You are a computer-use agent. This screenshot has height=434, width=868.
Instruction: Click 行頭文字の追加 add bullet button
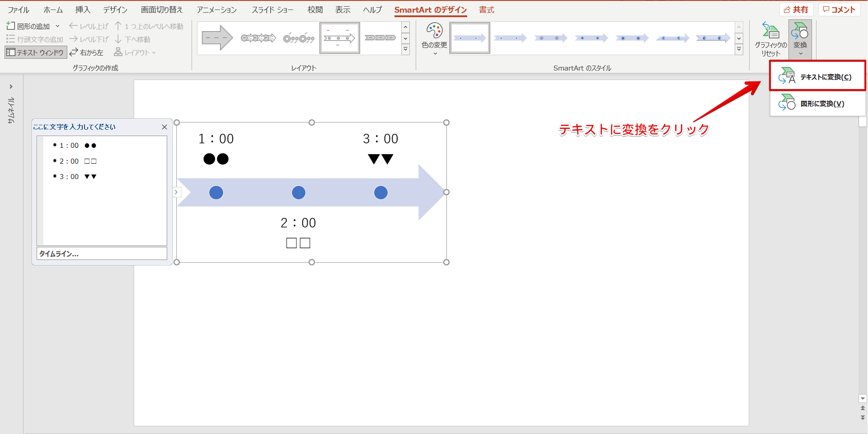coord(35,39)
